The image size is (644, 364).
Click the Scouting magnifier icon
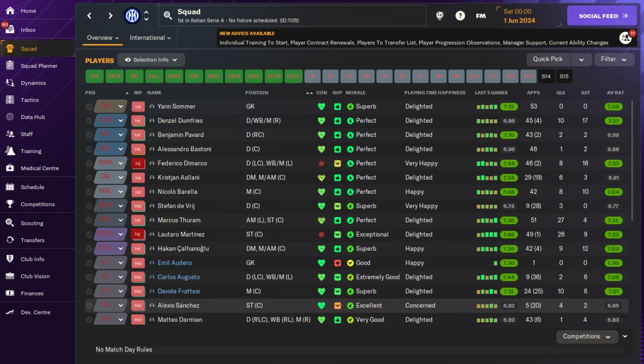(10, 223)
